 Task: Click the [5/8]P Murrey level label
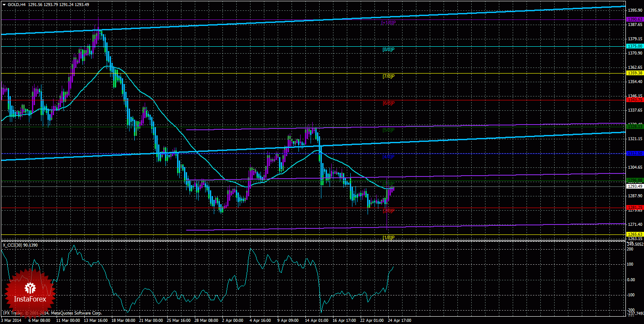coord(389,129)
